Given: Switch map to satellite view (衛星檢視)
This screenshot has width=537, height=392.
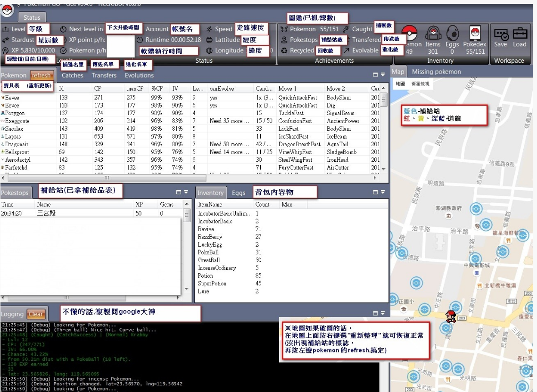Looking at the screenshot, I should (420, 83).
